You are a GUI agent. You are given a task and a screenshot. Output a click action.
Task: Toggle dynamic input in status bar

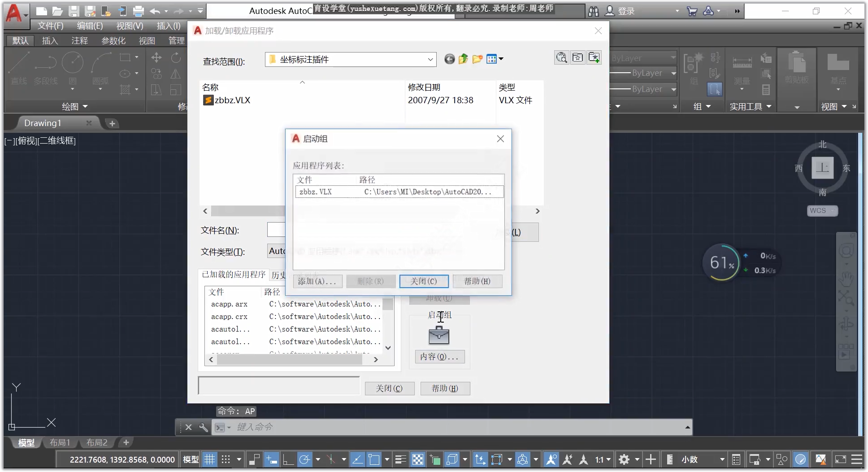[272, 459]
